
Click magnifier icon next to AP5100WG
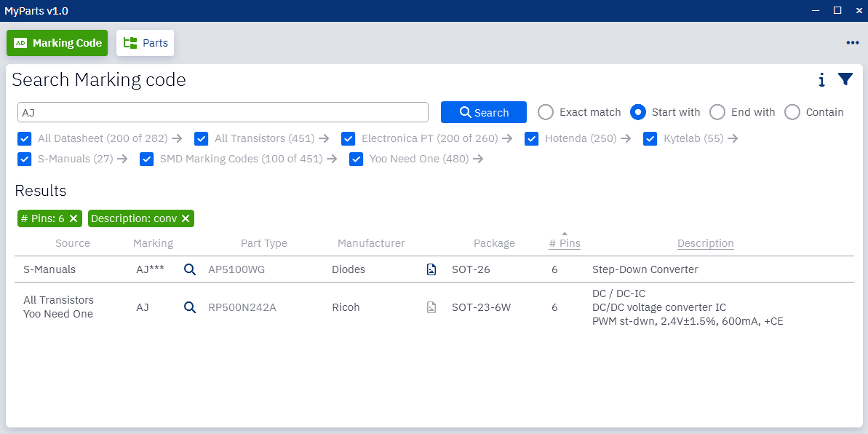(190, 269)
